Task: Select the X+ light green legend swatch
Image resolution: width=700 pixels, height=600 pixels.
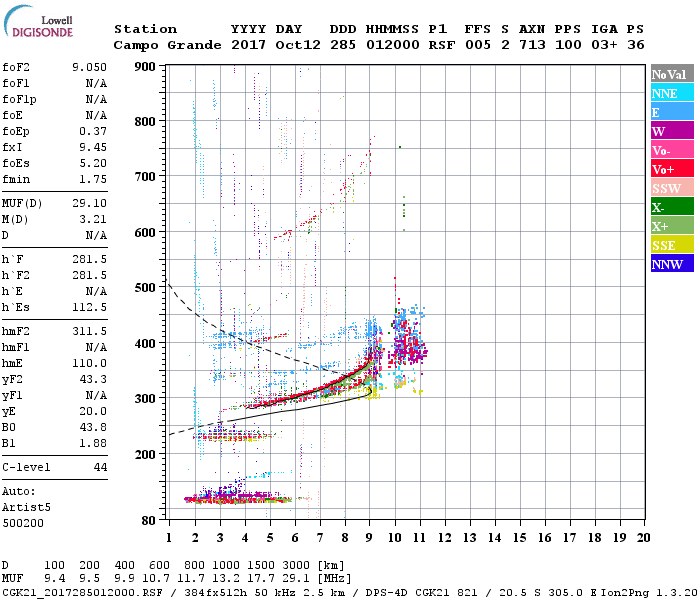Action: click(x=672, y=226)
